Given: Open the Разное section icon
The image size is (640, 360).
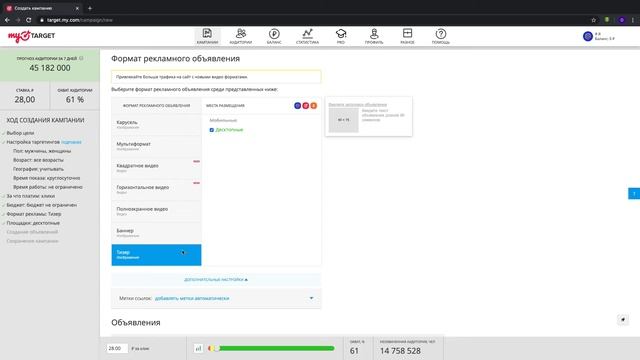Looking at the screenshot, I should [407, 33].
